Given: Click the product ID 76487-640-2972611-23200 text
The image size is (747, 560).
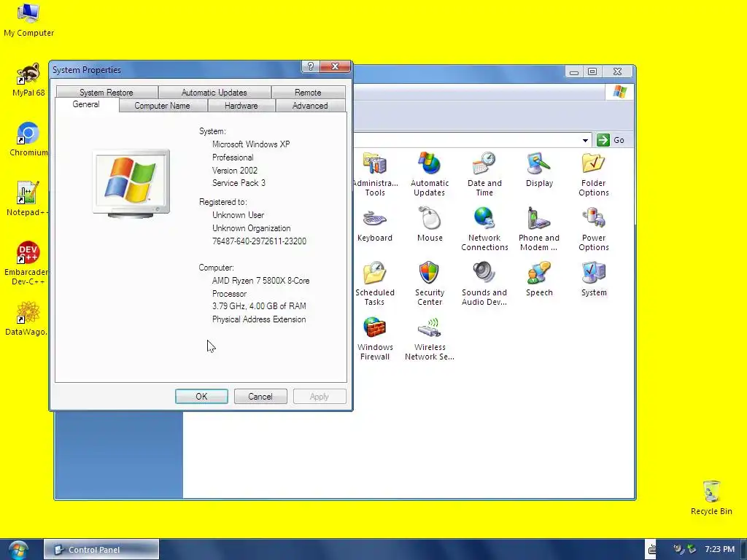Looking at the screenshot, I should click(259, 241).
